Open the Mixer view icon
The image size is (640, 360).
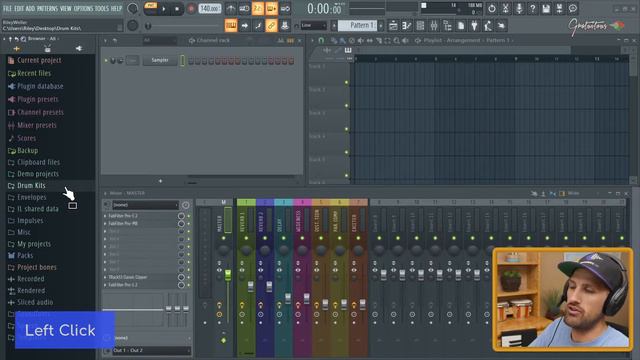point(433,26)
